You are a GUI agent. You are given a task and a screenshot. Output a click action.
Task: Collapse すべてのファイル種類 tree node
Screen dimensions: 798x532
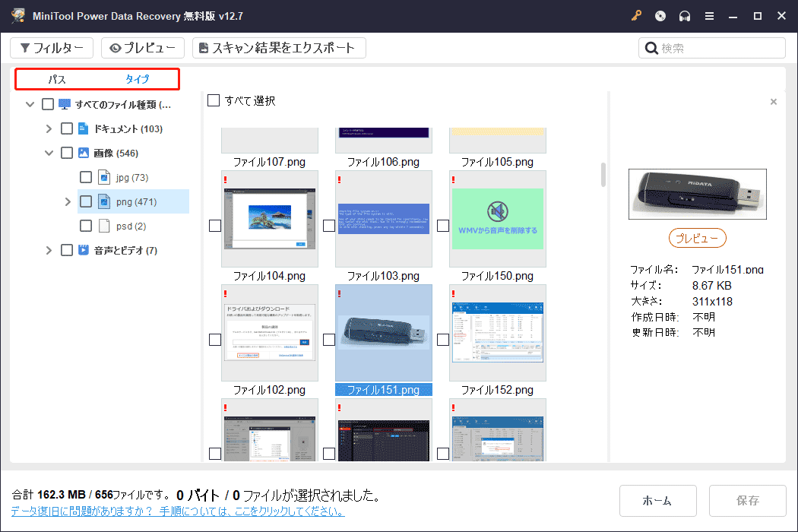pyautogui.click(x=30, y=104)
